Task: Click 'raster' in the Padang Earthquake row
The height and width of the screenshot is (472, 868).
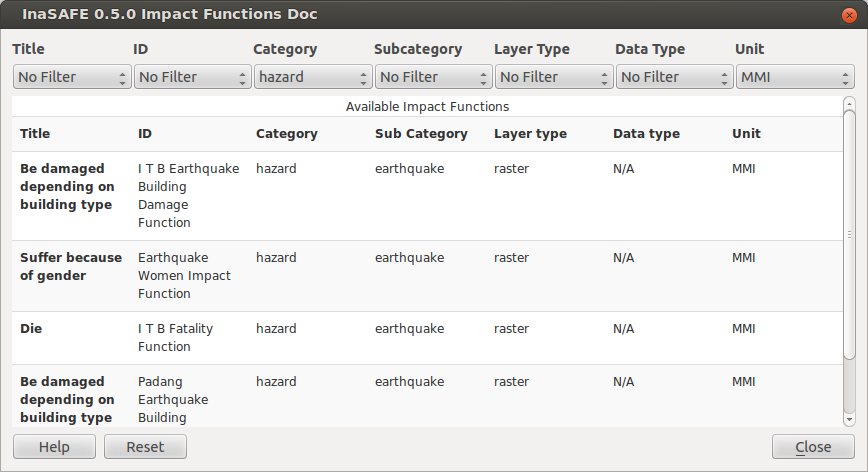Action: point(512,381)
